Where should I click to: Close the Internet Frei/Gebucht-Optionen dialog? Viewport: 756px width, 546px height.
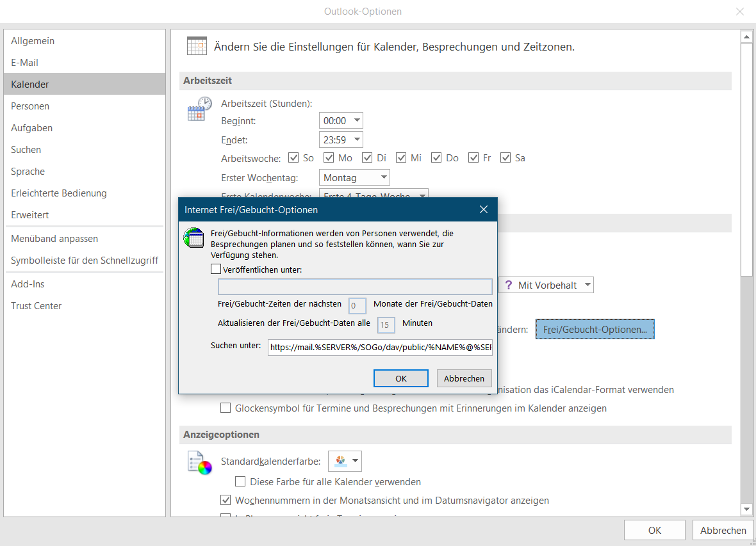coord(484,209)
